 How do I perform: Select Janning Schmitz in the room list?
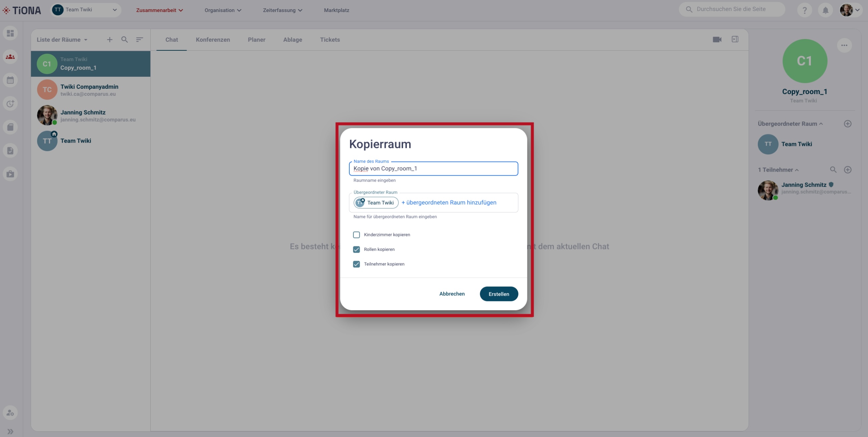click(x=91, y=115)
